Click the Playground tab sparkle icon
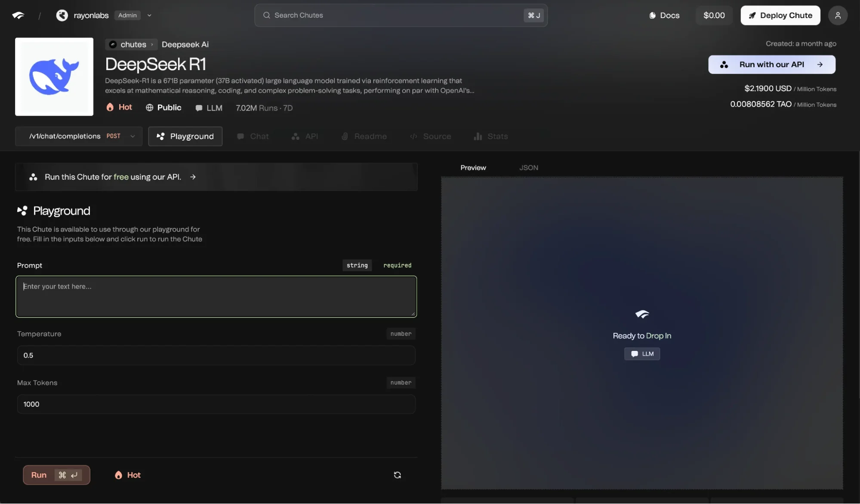 tap(160, 136)
